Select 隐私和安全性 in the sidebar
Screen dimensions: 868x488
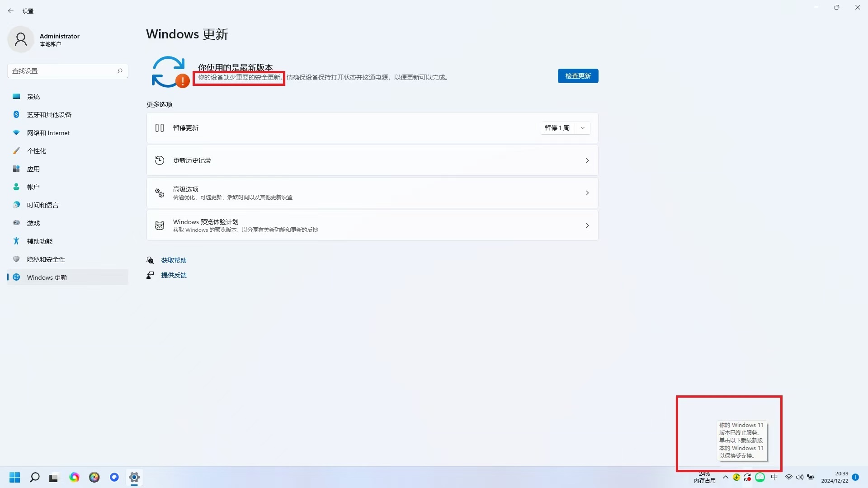click(45, 259)
